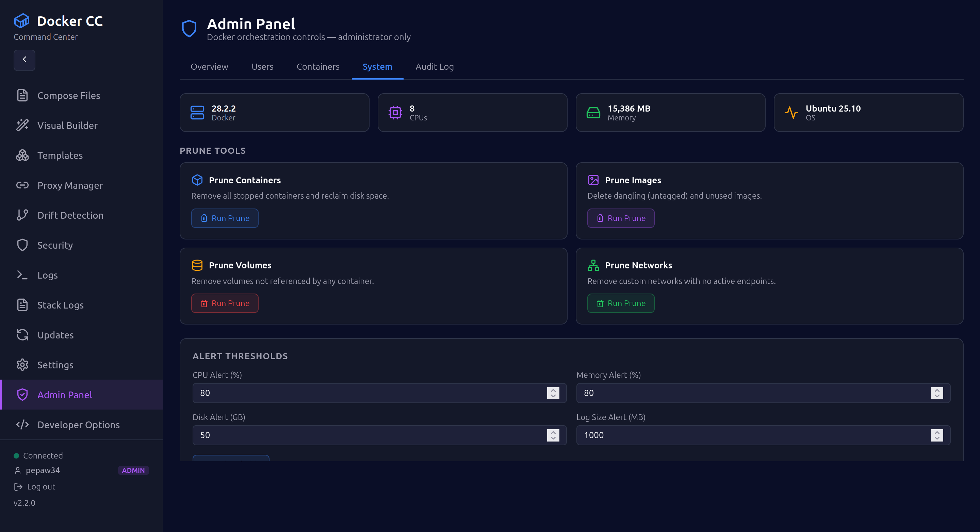This screenshot has width=980, height=532.
Task: Click the Developer Options code icon
Action: [22, 425]
